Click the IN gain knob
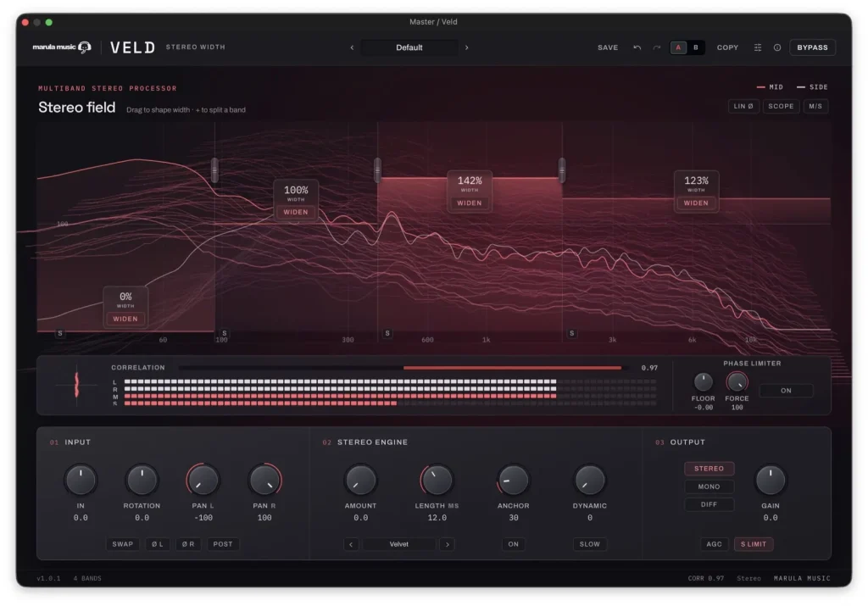Image resolution: width=868 pixels, height=606 pixels. pos(81,480)
